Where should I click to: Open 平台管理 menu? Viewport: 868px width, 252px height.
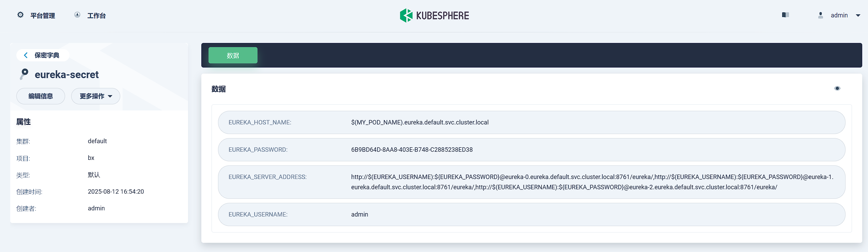(43, 16)
